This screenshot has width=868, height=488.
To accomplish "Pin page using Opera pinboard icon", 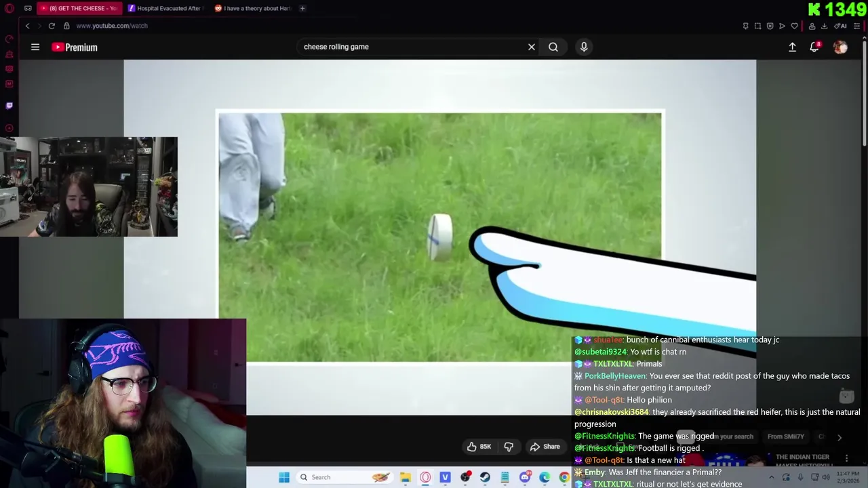I will point(745,26).
